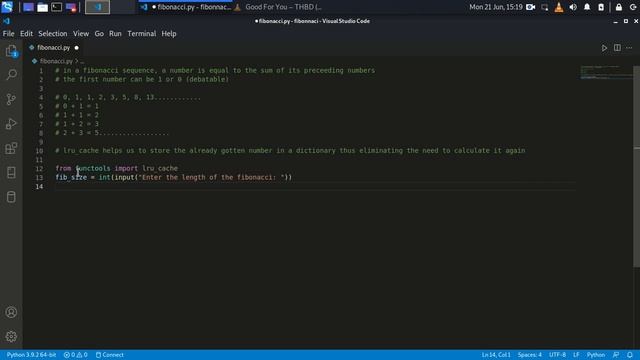Open the Explorer view in activity bar
Image resolution: width=640 pixels, height=360 pixels.
[11, 51]
